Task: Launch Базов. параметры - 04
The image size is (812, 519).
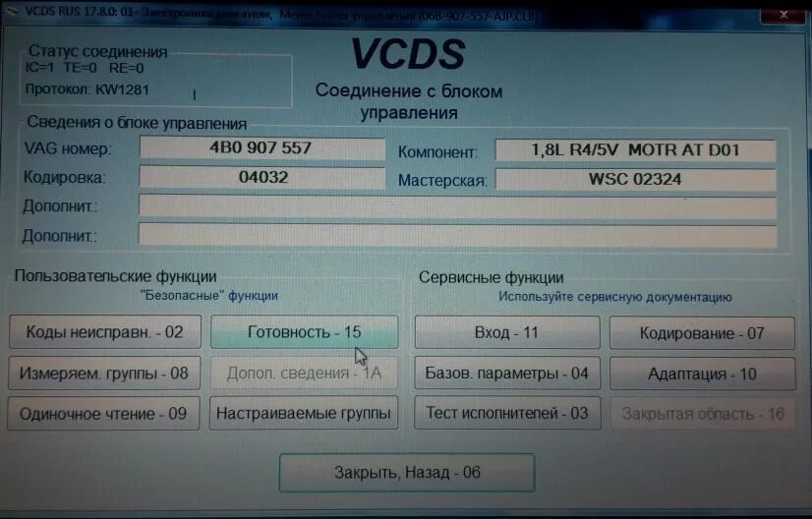Action: [507, 373]
